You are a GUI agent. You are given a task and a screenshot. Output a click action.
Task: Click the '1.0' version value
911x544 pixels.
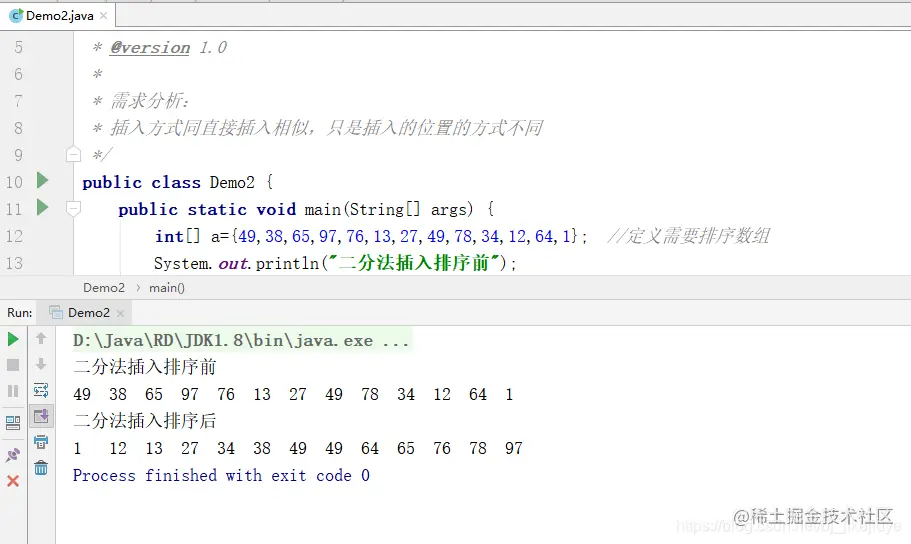point(213,47)
